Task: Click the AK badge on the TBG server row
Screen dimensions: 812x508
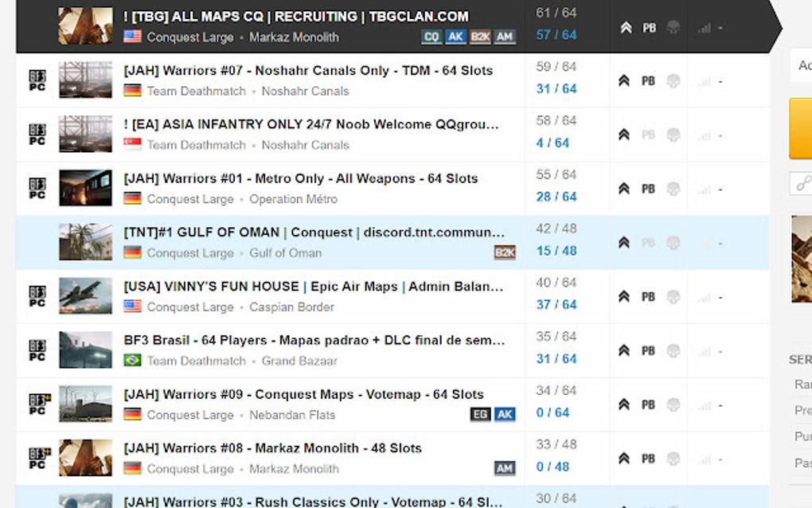Action: click(455, 37)
